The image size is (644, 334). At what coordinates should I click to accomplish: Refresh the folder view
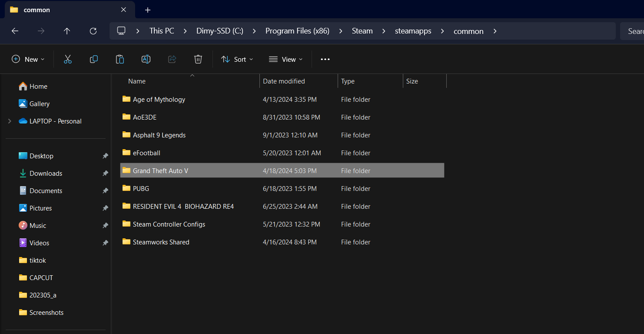93,31
